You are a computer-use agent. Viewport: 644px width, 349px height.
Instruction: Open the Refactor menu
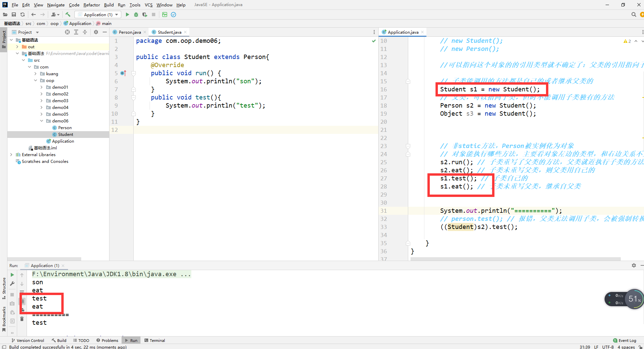pos(92,5)
